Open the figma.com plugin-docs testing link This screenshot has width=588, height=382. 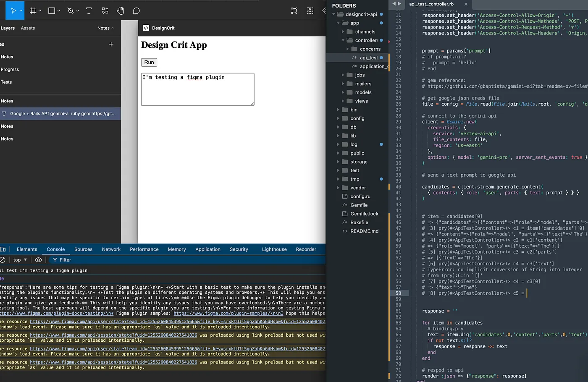click(x=57, y=313)
